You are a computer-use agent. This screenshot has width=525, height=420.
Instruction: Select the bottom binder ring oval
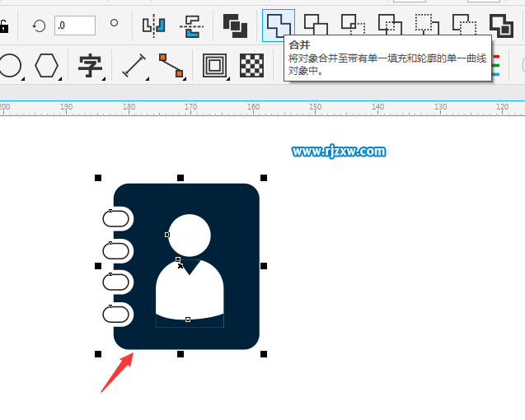point(115,315)
